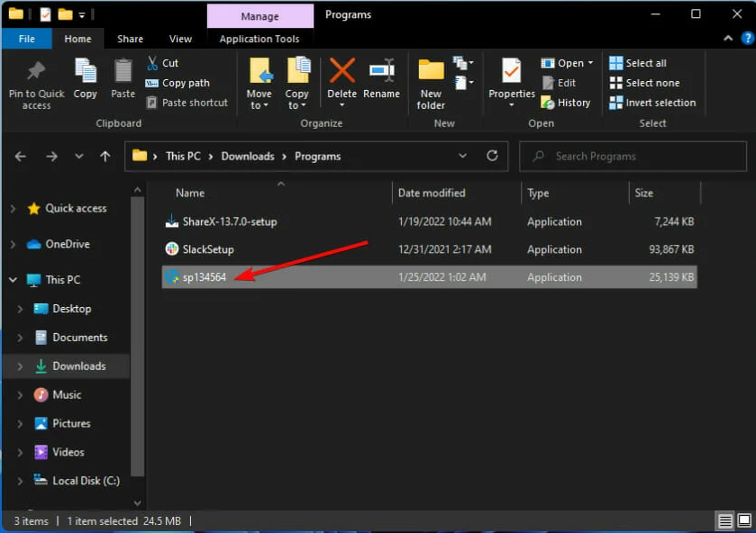Open Quick Access Toolbar customize dropdown
Screen dimensions: 756x533
81,15
